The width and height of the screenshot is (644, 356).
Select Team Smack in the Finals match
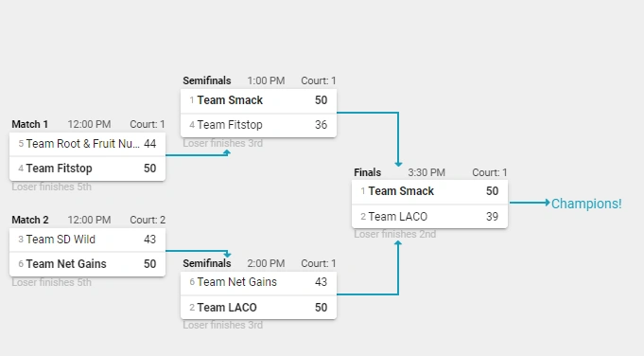click(429, 191)
